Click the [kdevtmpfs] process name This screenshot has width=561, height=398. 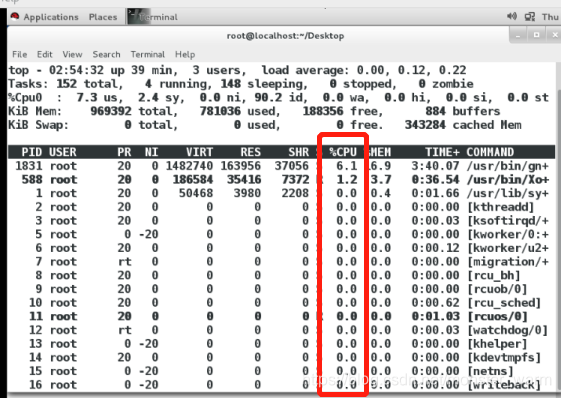(504, 358)
